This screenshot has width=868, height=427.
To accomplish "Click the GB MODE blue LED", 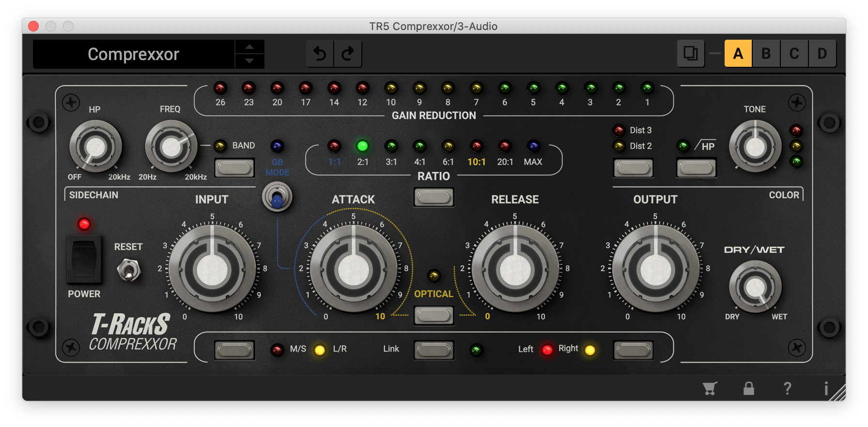I will click(x=277, y=146).
